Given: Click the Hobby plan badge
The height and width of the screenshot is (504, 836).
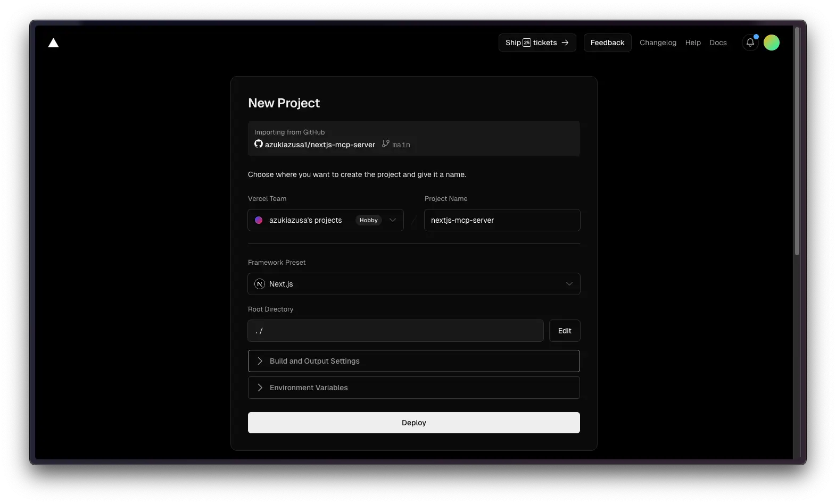Looking at the screenshot, I should click(x=368, y=220).
